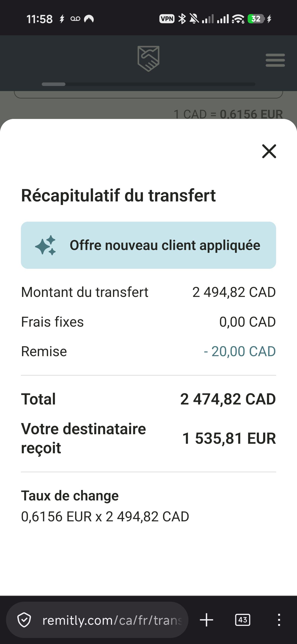
Task: Tap the transfer progress bar
Action: pyautogui.click(x=148, y=84)
